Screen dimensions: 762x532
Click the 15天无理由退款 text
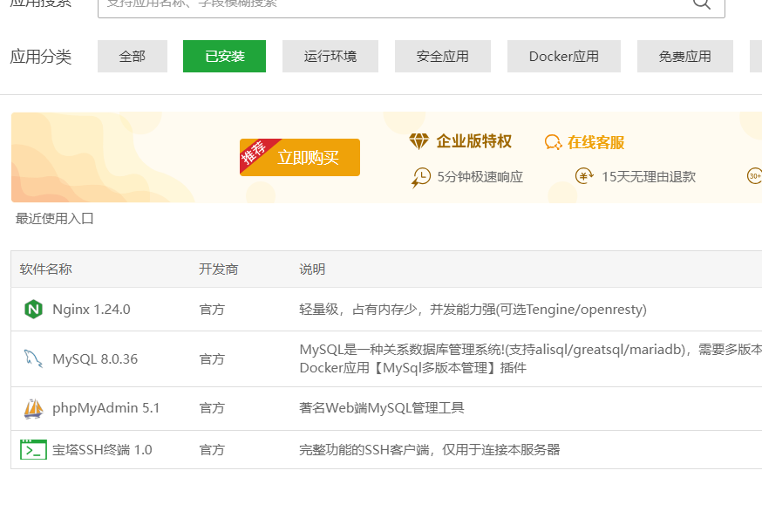coord(649,176)
